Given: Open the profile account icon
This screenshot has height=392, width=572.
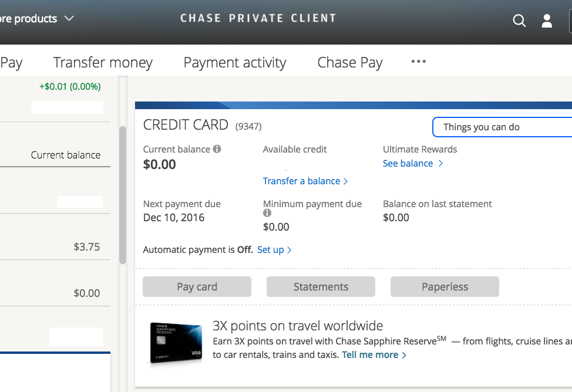Looking at the screenshot, I should click(547, 21).
